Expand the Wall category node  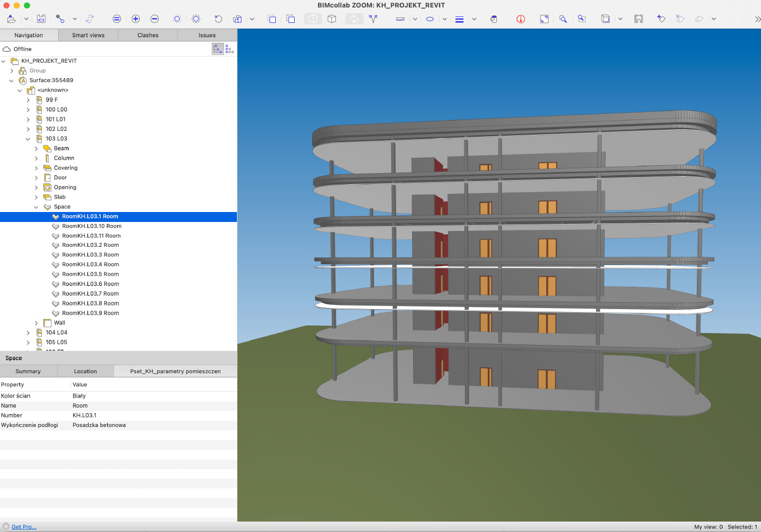coord(36,323)
